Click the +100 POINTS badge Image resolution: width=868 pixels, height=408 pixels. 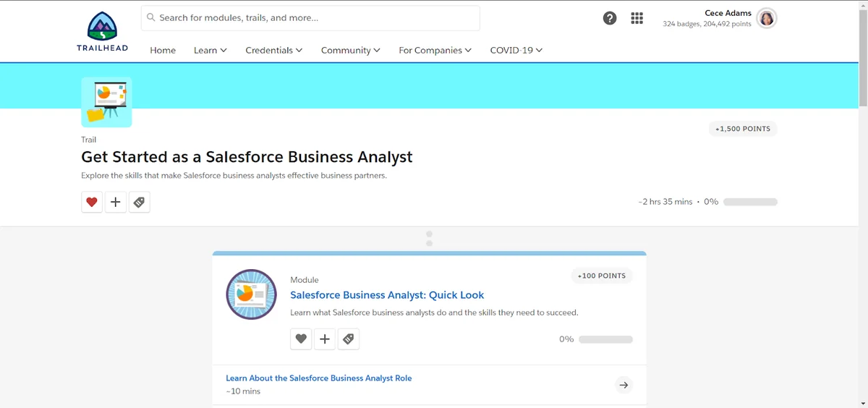point(602,276)
